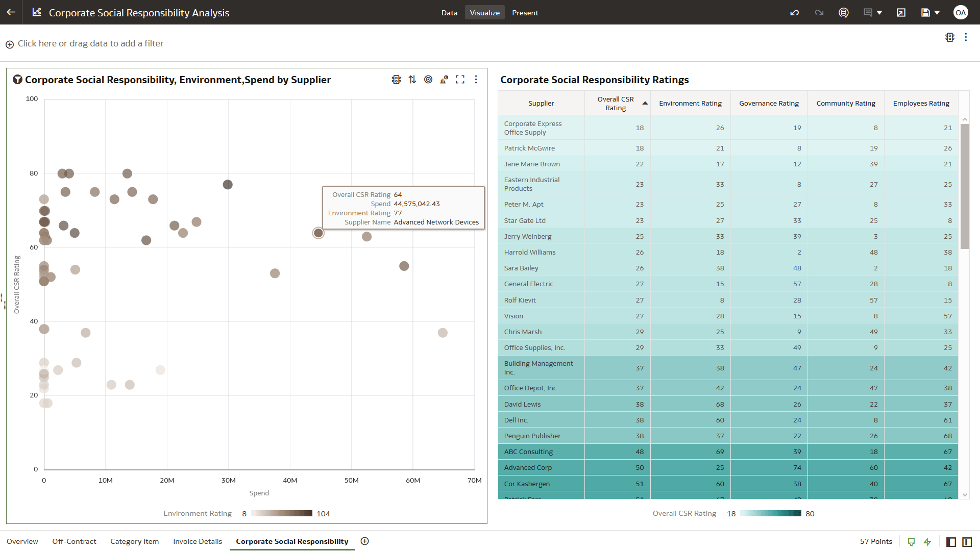980x551 pixels.
Task: Click the Explain target icon in chart toolbar
Action: (x=428, y=80)
